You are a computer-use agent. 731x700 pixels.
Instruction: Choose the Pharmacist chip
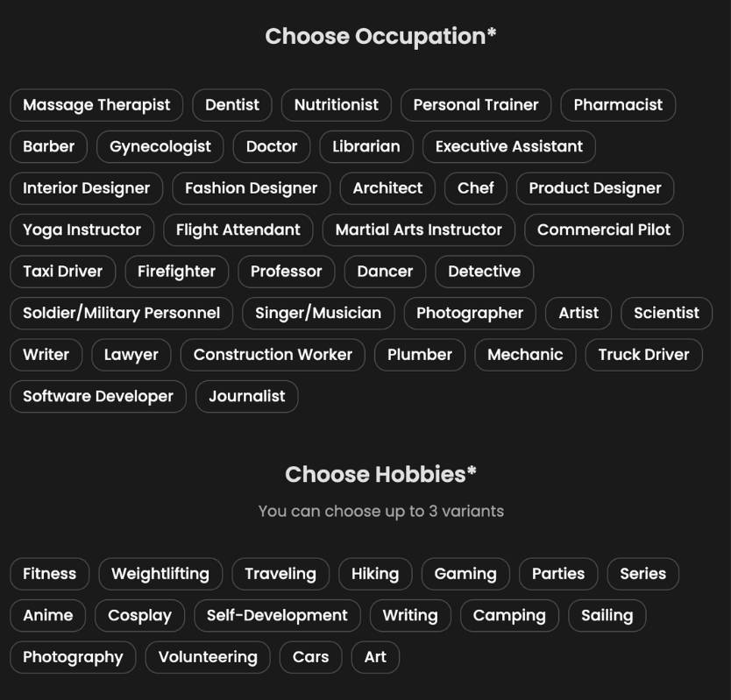point(618,105)
